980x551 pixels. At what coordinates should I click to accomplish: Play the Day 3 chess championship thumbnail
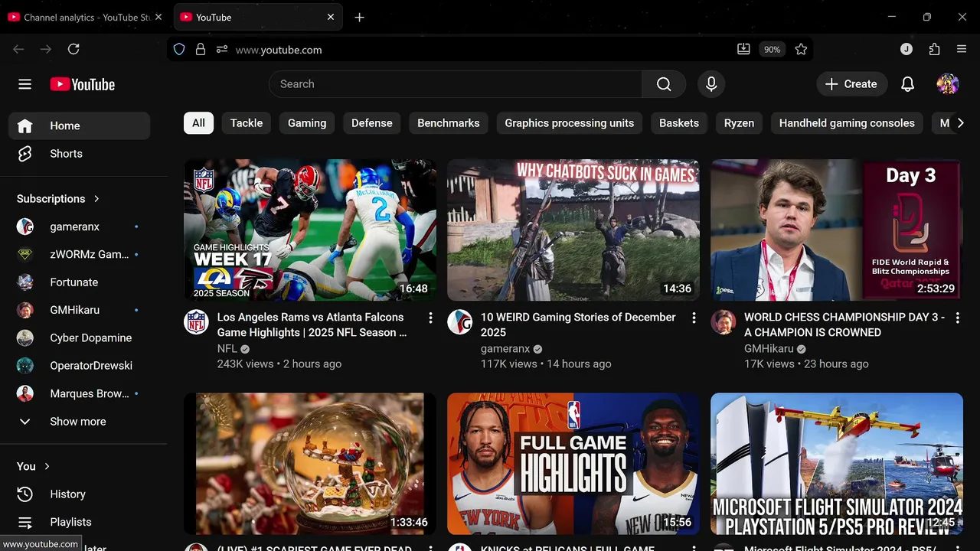point(837,230)
